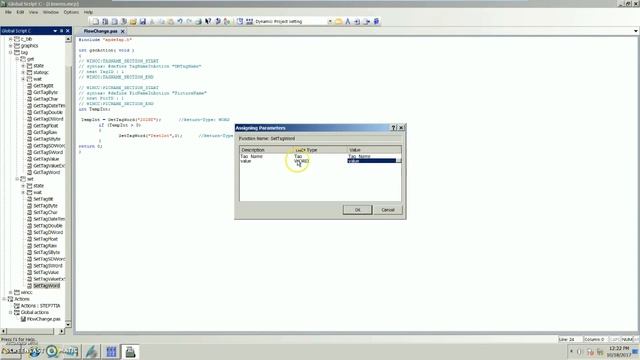Open the Window menu
Viewport: 640px width, 360px height.
click(51, 12)
